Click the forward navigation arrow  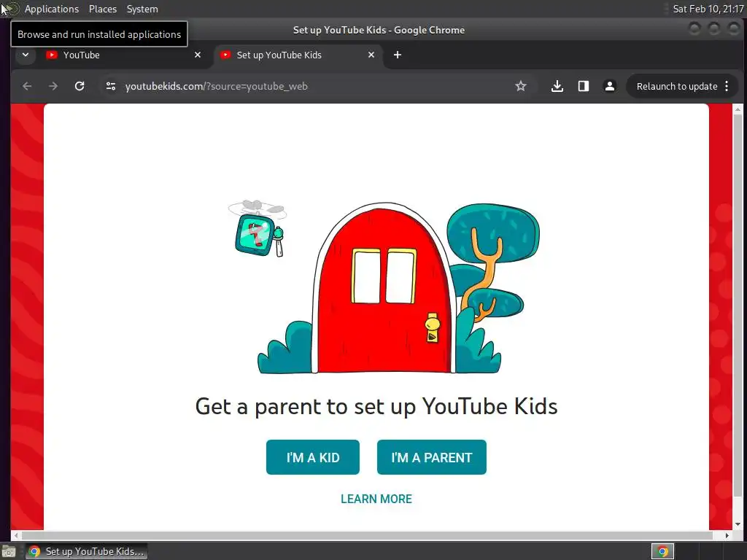[x=53, y=86]
